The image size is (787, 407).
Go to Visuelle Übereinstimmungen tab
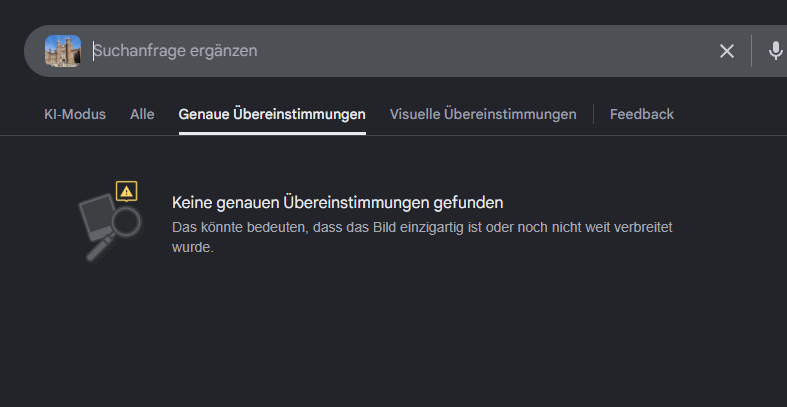click(x=483, y=114)
